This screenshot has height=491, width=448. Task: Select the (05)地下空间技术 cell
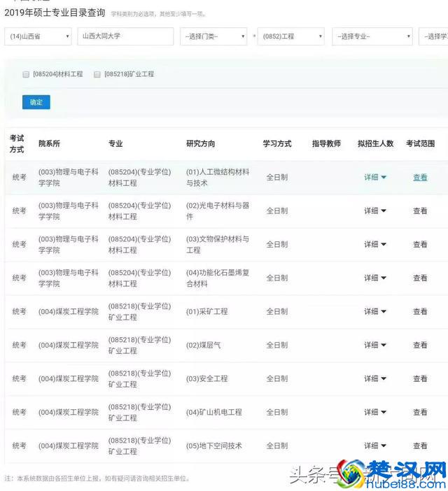(214, 446)
